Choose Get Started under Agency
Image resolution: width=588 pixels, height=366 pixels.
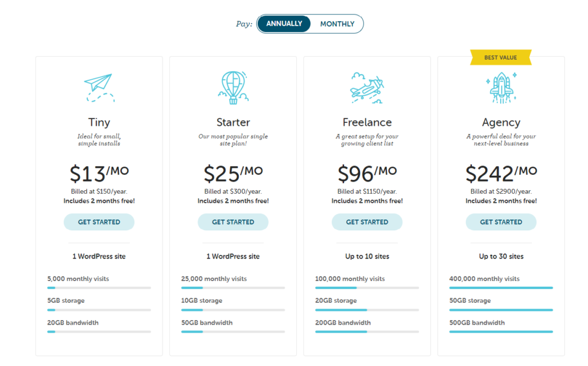(501, 222)
